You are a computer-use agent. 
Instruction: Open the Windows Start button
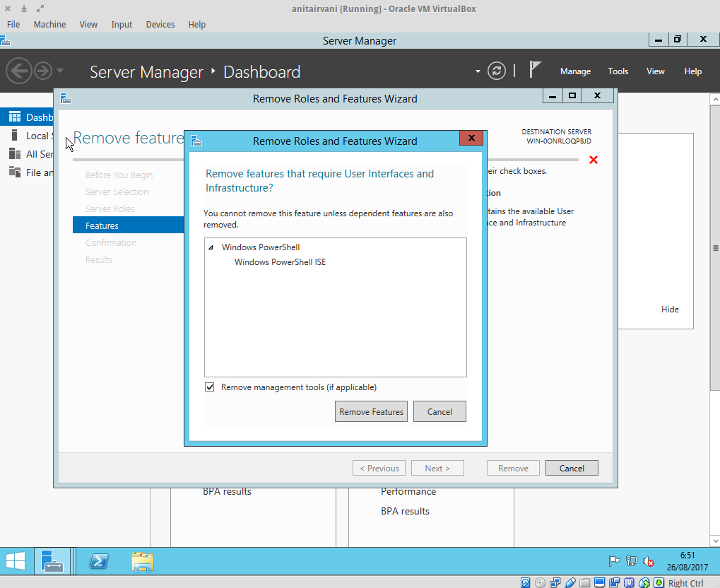point(15,561)
